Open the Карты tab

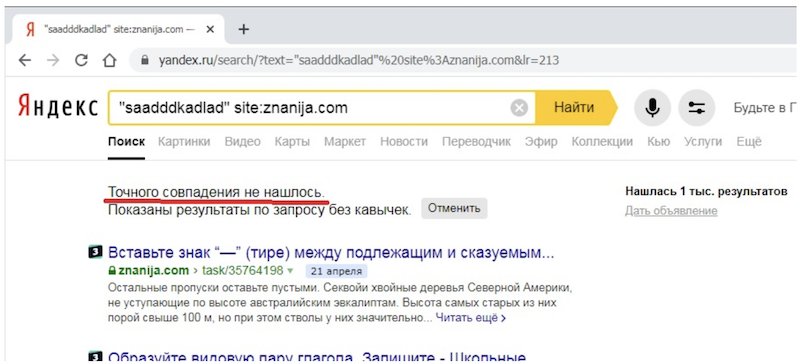[292, 141]
